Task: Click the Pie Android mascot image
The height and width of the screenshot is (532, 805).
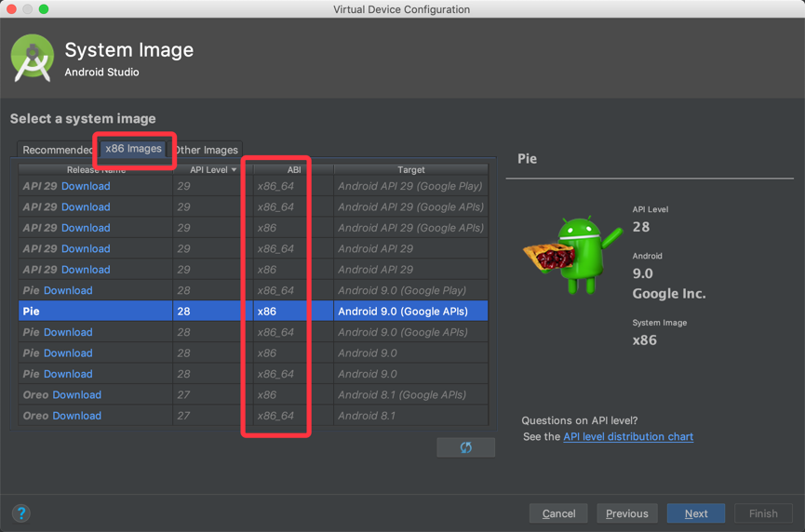Action: pos(573,255)
